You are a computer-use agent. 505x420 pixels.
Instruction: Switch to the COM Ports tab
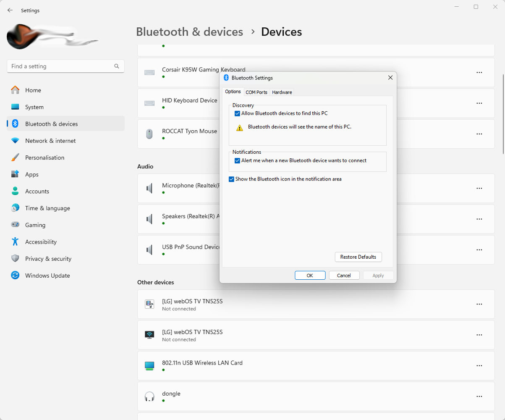(x=256, y=92)
